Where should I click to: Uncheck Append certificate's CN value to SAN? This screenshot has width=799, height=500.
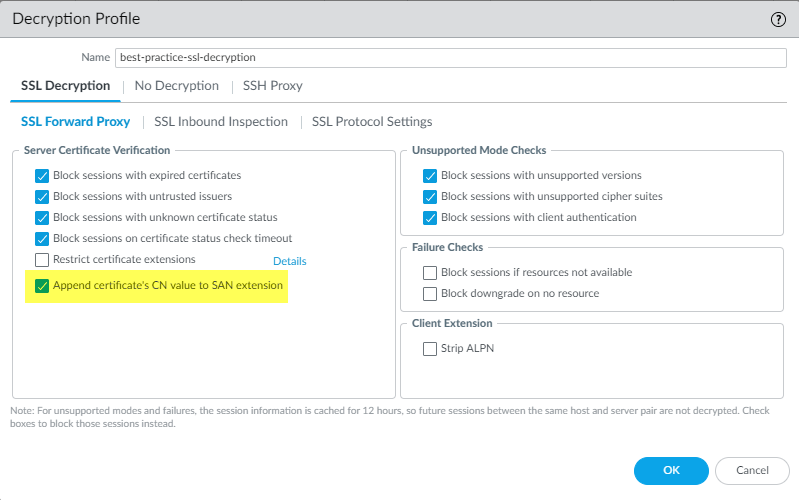(42, 286)
